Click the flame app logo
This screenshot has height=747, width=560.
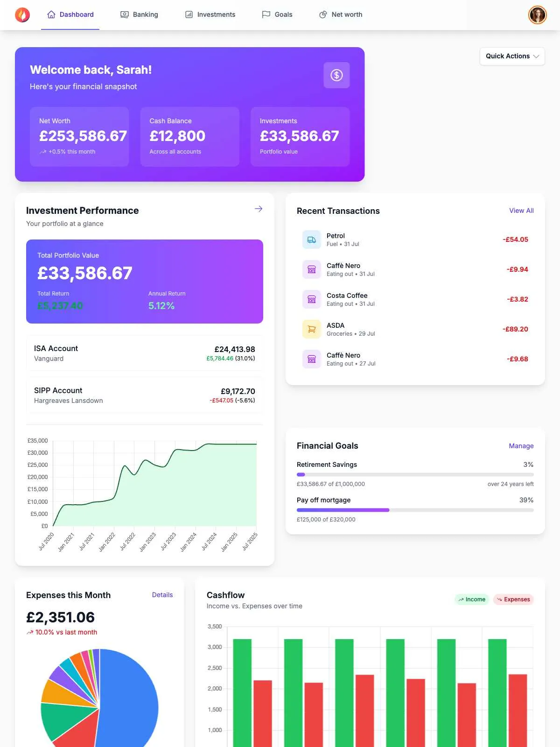click(x=22, y=15)
